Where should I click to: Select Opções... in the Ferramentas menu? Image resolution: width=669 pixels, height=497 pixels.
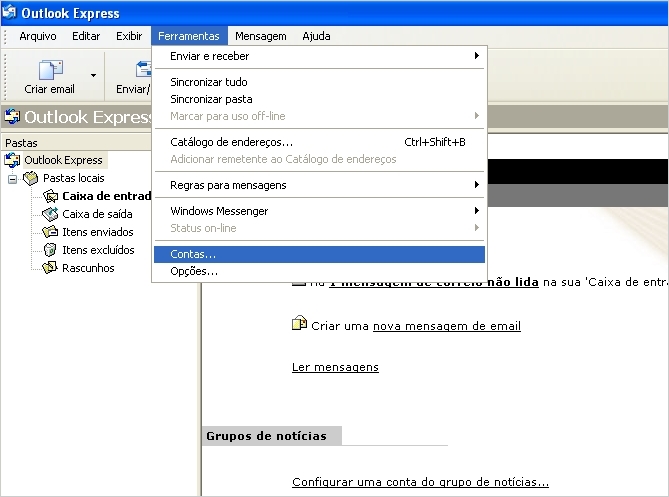tap(194, 271)
